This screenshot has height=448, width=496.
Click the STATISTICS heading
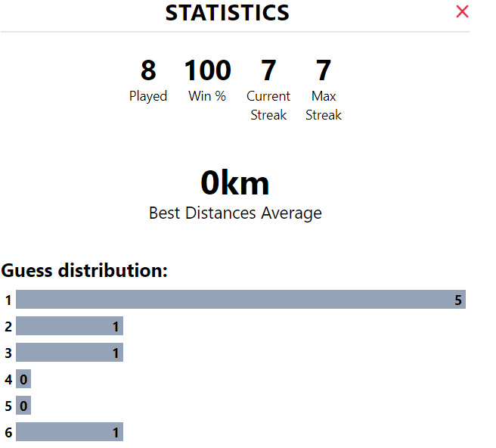[227, 13]
